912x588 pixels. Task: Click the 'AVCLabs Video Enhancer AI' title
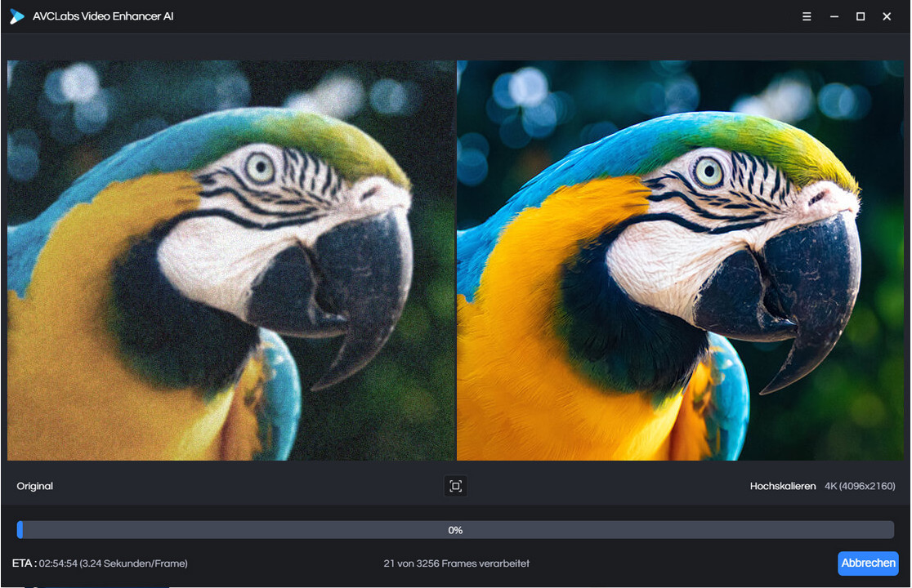tap(103, 16)
